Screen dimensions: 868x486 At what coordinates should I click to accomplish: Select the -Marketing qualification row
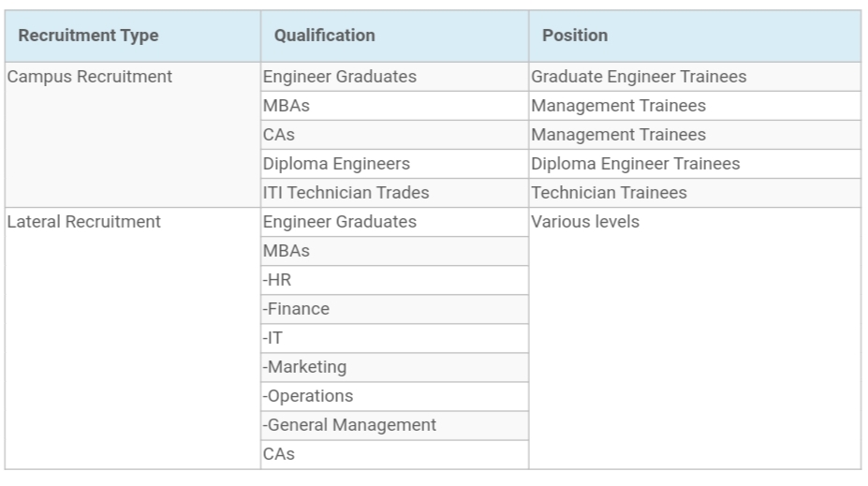[304, 367]
